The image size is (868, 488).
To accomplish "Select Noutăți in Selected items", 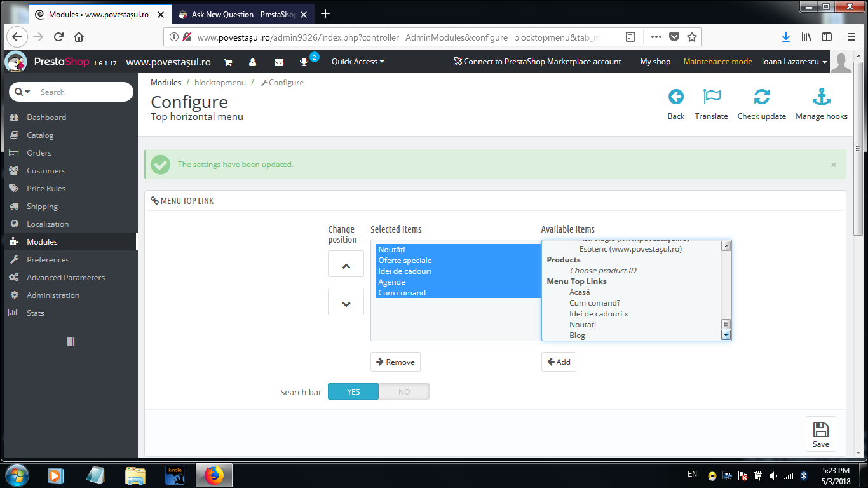I will click(x=458, y=250).
